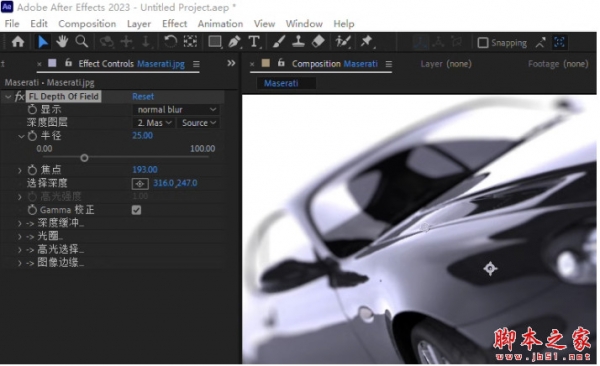Select the Selection arrow tool
Screen dimensions: 600x366
(42, 41)
